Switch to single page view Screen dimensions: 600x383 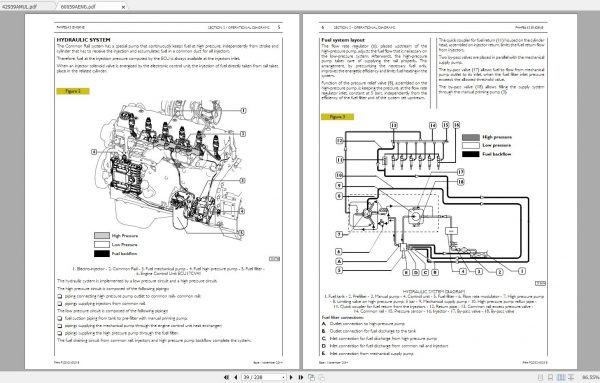coord(540,377)
